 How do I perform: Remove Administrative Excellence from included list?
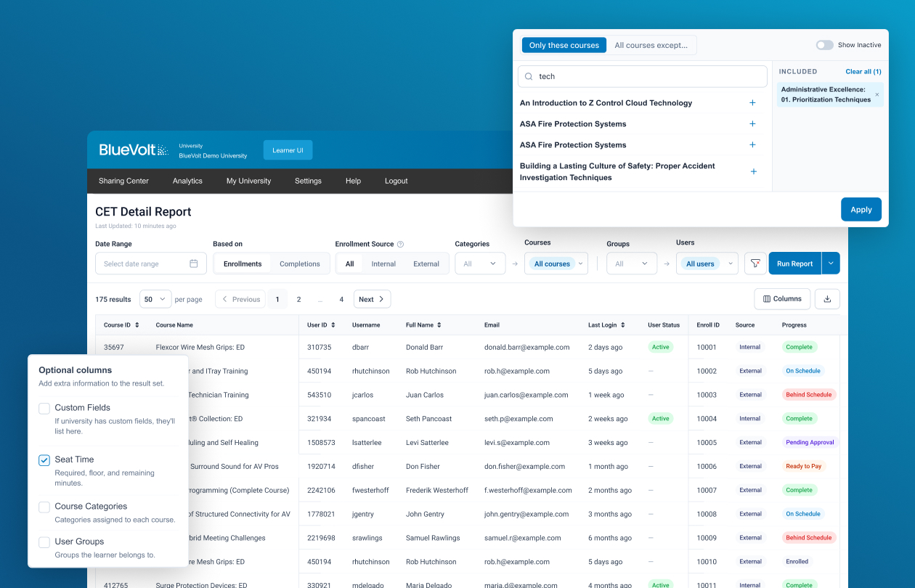pyautogui.click(x=877, y=94)
